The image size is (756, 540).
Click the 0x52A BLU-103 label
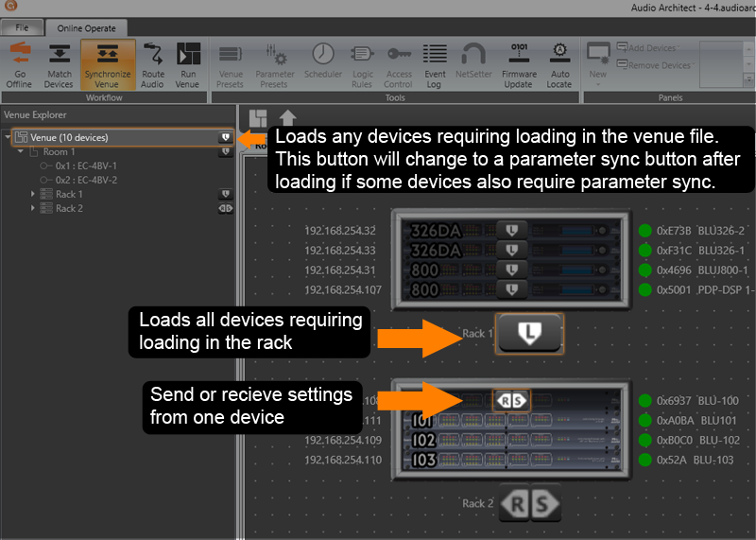click(696, 460)
